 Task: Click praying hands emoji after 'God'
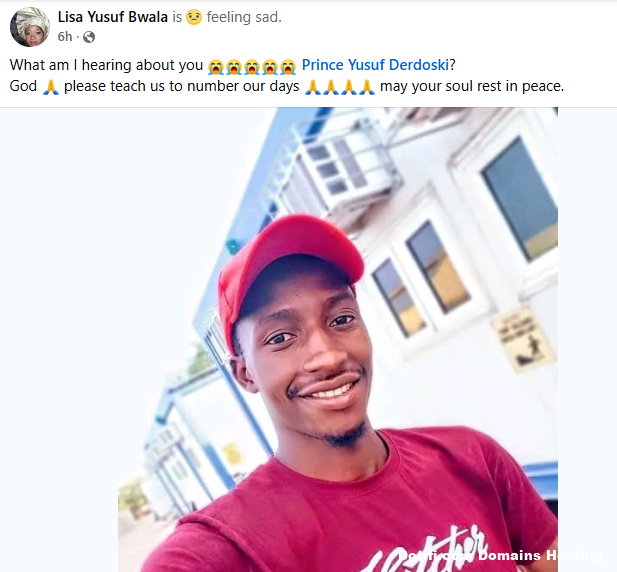click(x=50, y=87)
